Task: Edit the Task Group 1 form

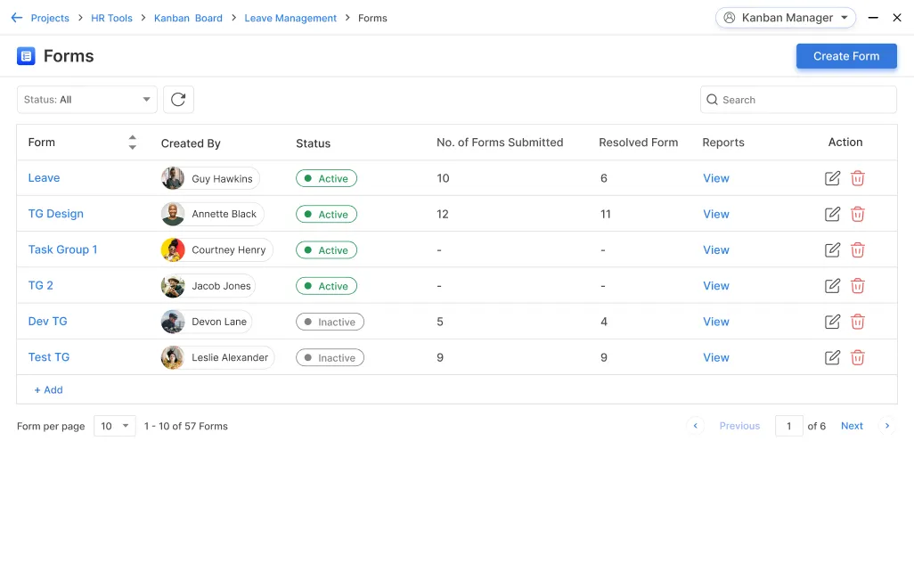Action: click(832, 250)
